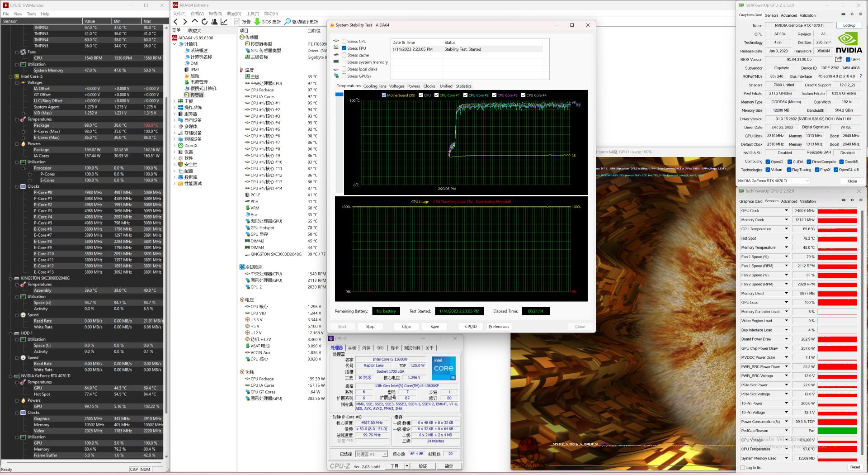Viewport: 868px width, 475px height.
Task: Click the Refresh icon in AIDA64 toolbar
Action: [204, 22]
